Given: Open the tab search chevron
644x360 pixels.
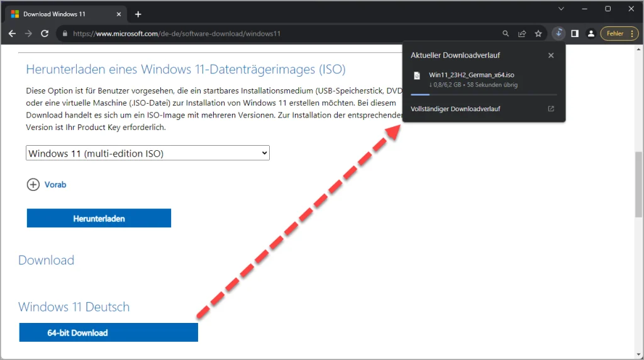Looking at the screenshot, I should pos(561,9).
